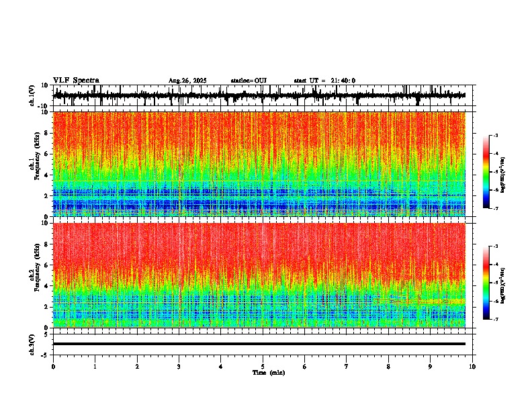Click the 'ch.1(V)' axis label
532x411 pixels.
32,95
